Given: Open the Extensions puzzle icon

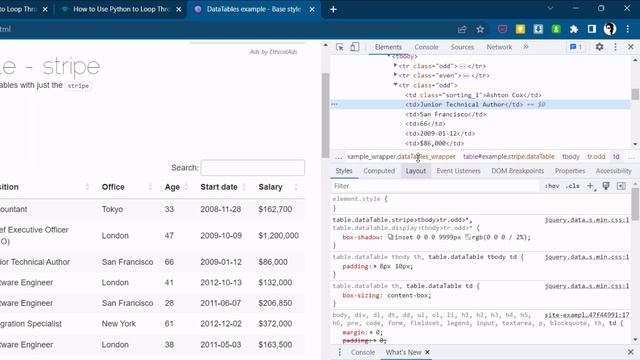Looking at the screenshot, I should 574,29.
